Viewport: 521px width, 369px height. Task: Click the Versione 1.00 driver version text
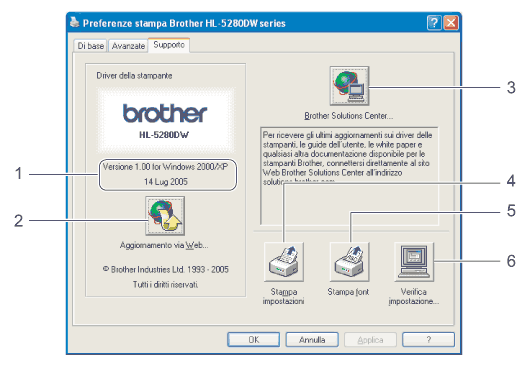[x=165, y=167]
